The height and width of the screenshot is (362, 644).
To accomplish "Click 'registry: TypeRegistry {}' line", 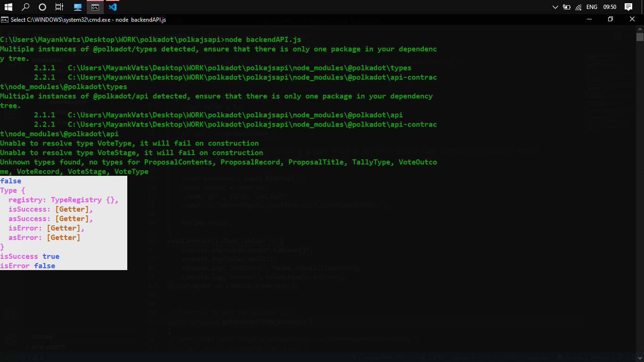I will [64, 200].
